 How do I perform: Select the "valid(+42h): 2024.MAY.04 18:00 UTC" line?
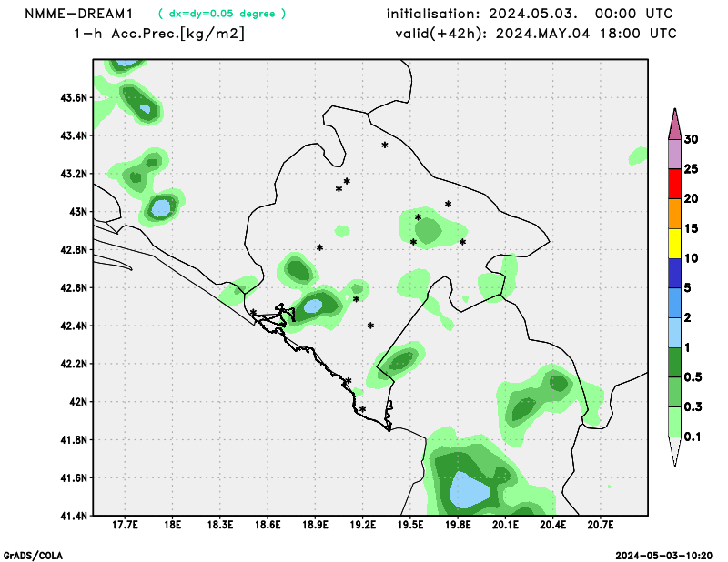point(536,34)
